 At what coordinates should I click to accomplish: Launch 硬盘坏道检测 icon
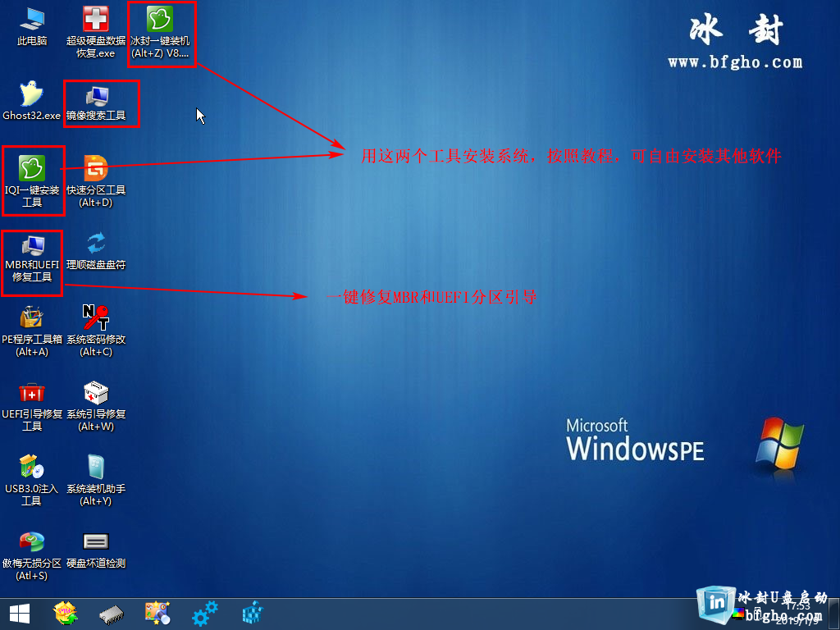point(96,550)
